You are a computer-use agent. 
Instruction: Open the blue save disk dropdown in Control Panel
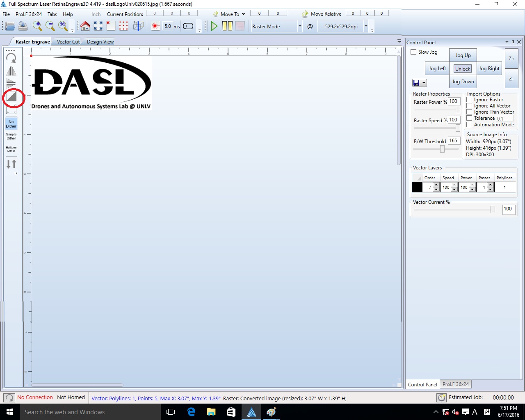(424, 83)
